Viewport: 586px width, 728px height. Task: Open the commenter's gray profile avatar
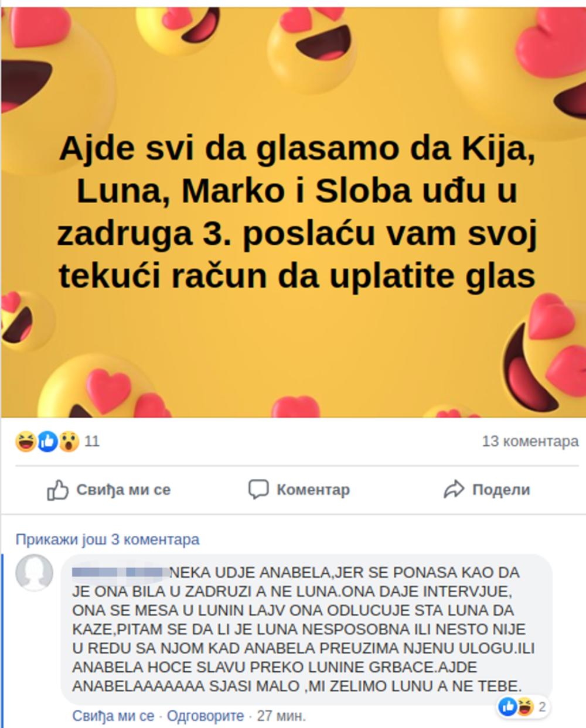(x=34, y=572)
